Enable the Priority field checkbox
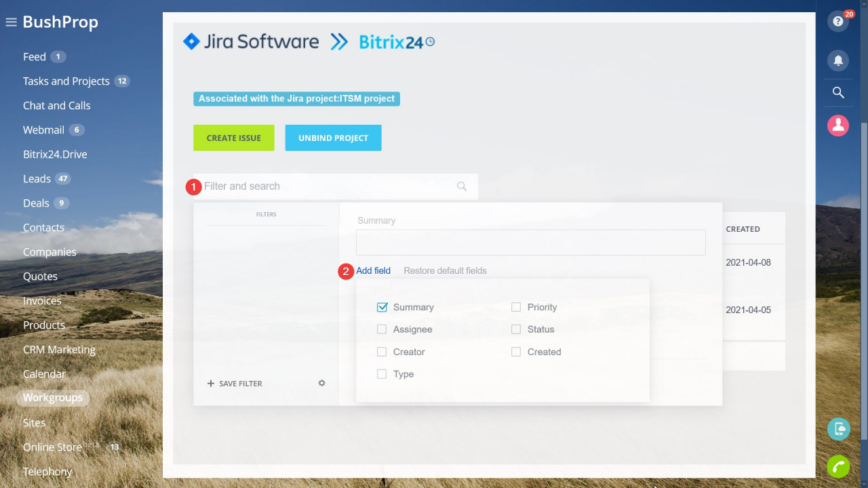 [516, 307]
